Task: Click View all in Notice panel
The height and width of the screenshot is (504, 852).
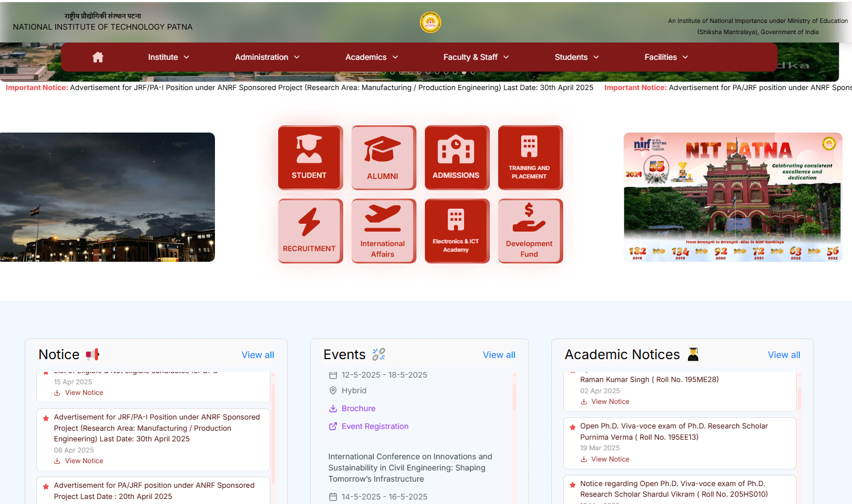Action: point(258,355)
